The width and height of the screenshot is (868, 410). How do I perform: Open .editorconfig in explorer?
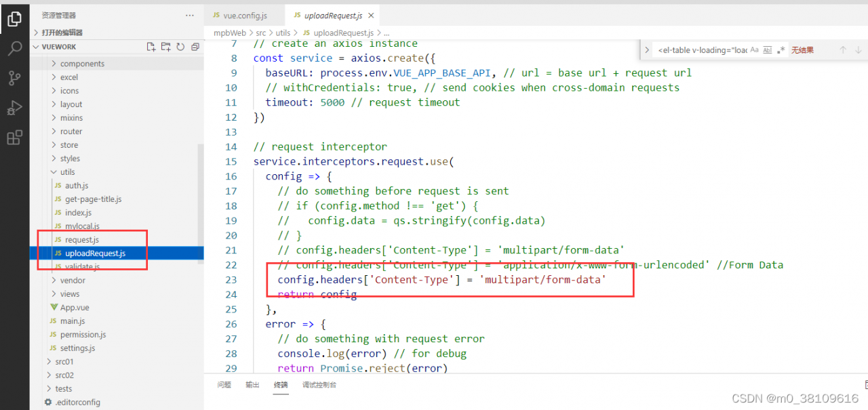pos(77,403)
